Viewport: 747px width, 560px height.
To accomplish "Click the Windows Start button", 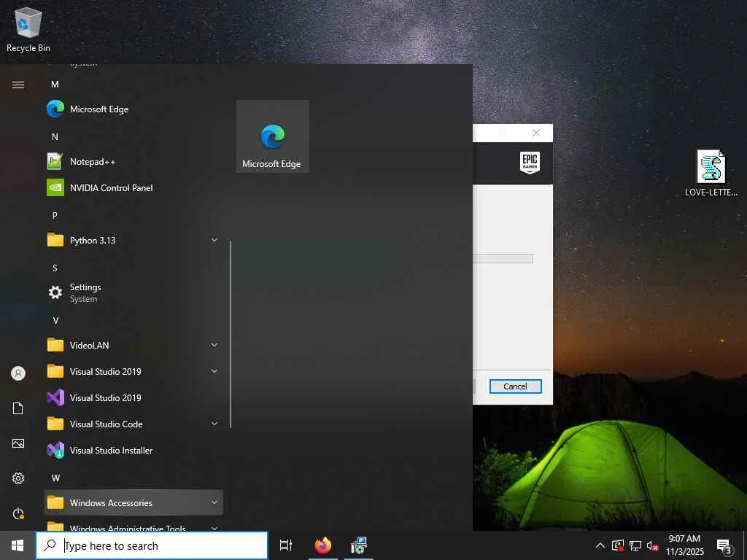I will point(18,545).
